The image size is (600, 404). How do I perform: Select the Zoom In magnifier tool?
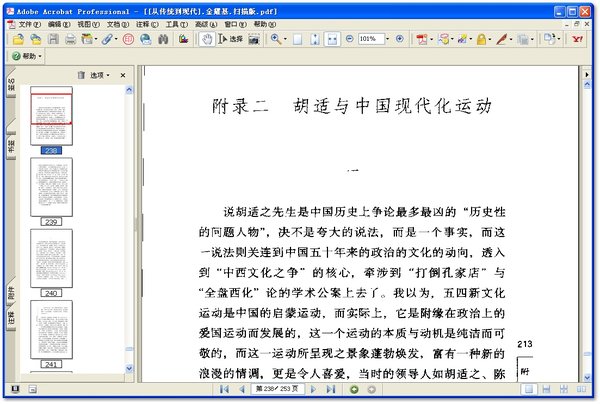[x=275, y=39]
